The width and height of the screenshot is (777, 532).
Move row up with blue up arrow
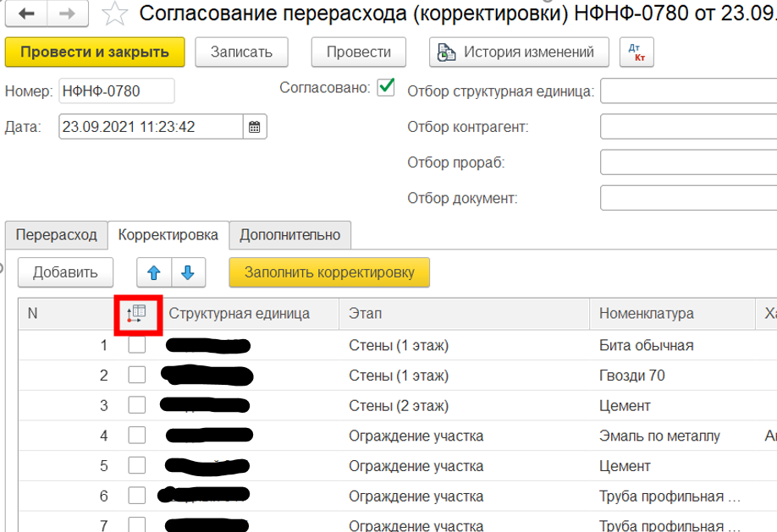point(154,272)
